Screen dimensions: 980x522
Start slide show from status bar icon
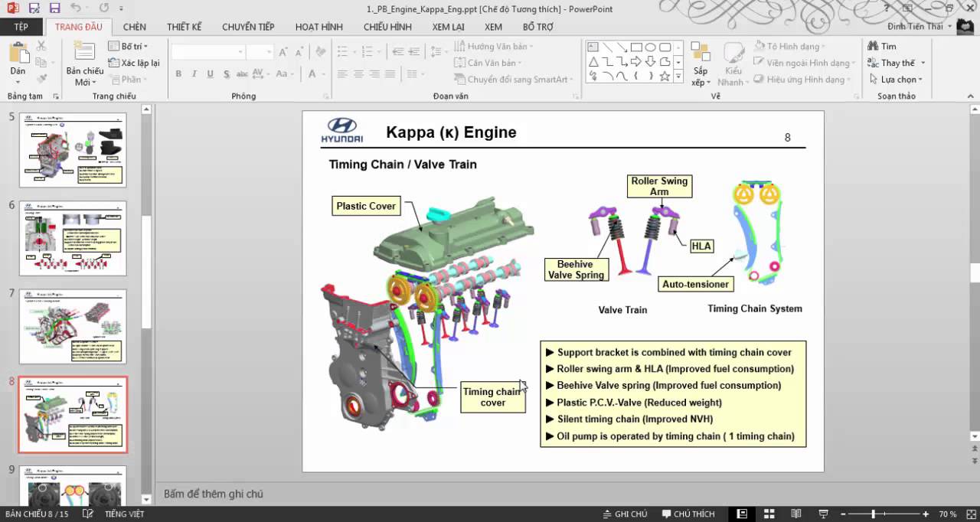(x=823, y=514)
